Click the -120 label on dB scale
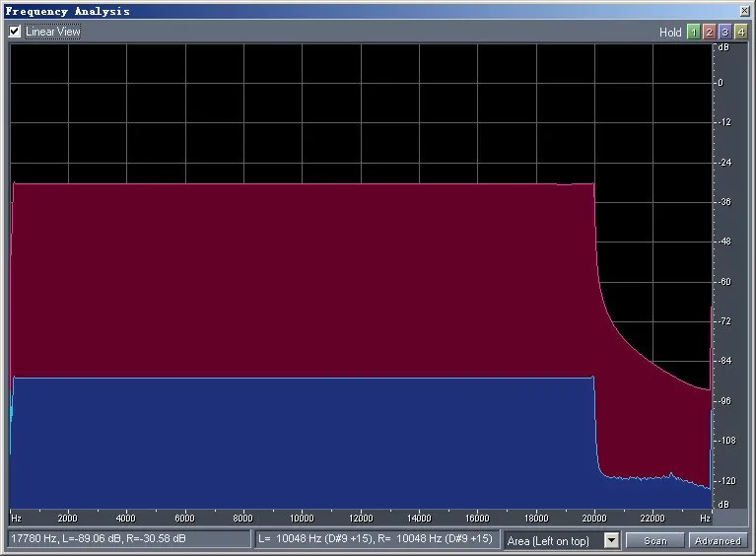Screen dimensions: 756x556 pos(726,481)
